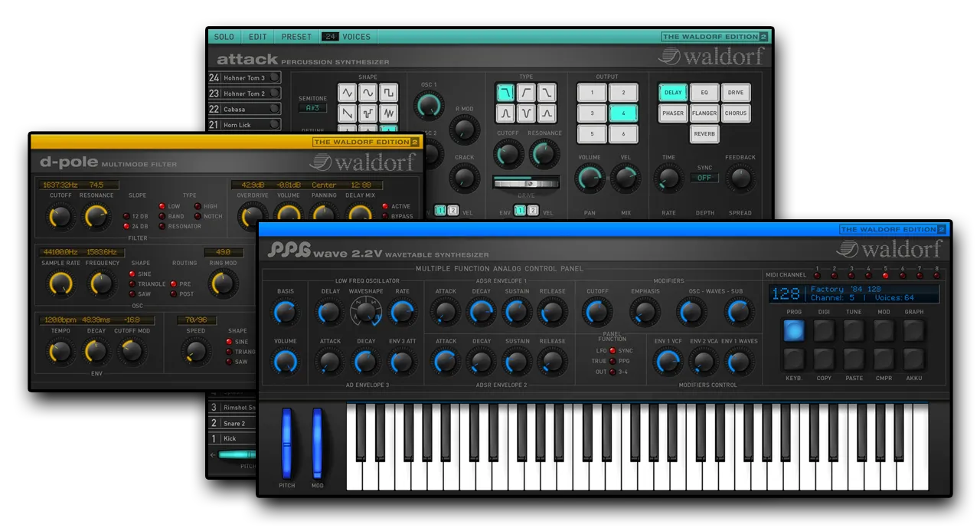Click the PROG button on PPG Wave
This screenshot has height=528, width=980.
(794, 330)
